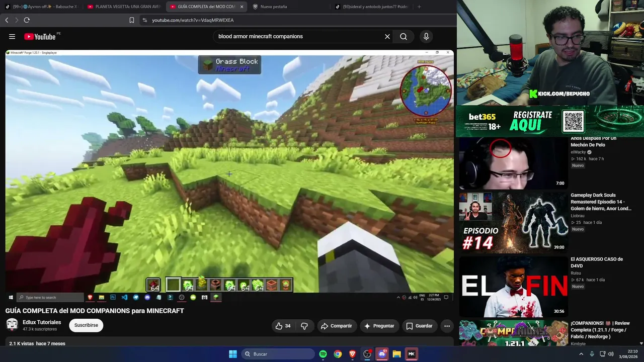Click the system tray microphone icon
Image resolution: width=644 pixels, height=362 pixels.
(592, 354)
